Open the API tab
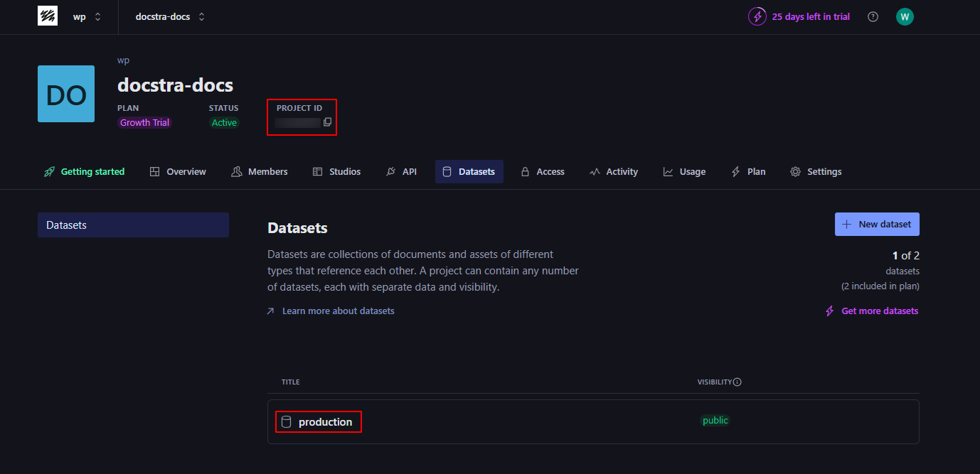This screenshot has width=980, height=474. click(x=401, y=172)
